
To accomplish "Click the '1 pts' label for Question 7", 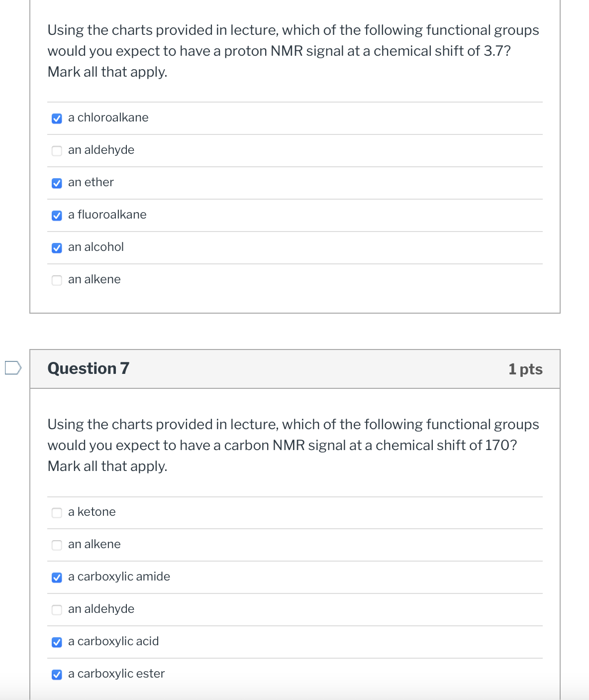I will coord(526,369).
